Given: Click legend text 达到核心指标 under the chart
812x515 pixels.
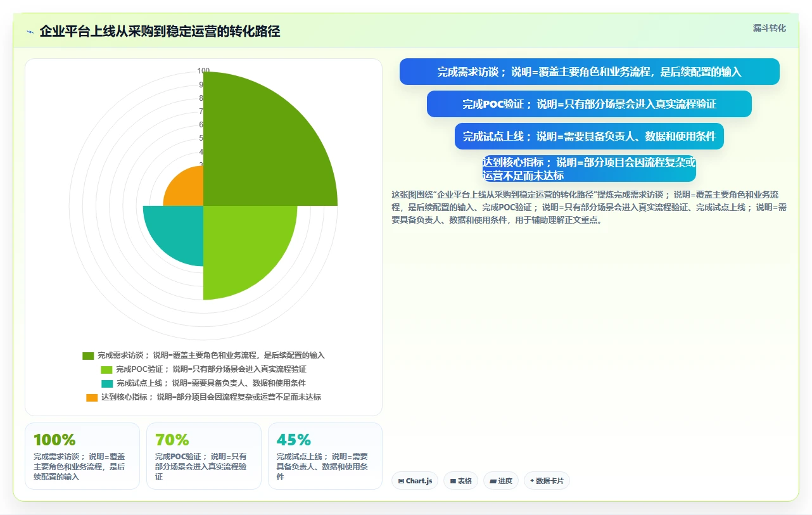Looking at the screenshot, I should pyautogui.click(x=211, y=397).
